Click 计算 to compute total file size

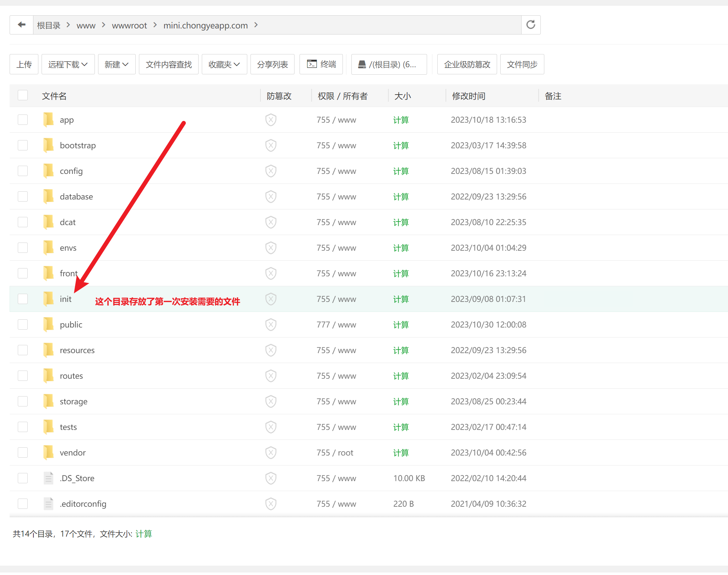point(144,533)
